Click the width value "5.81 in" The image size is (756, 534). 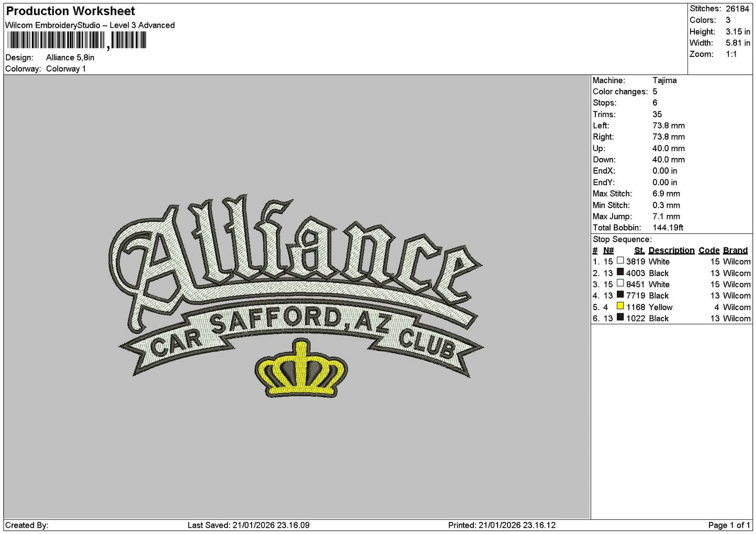tap(738, 43)
